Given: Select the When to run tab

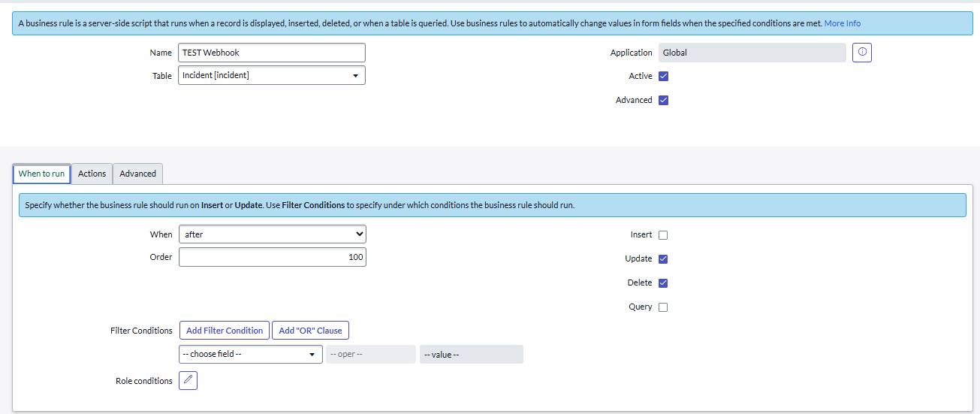Looking at the screenshot, I should tap(42, 174).
